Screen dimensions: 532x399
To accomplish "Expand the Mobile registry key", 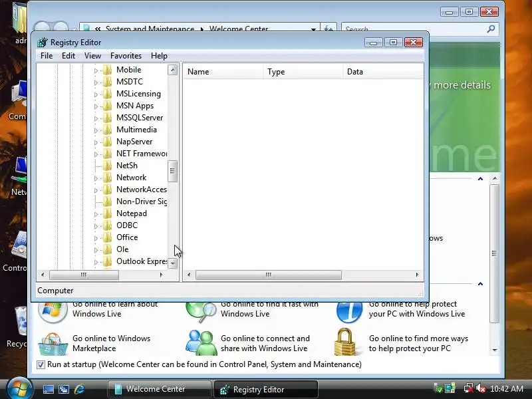I will [96, 70].
